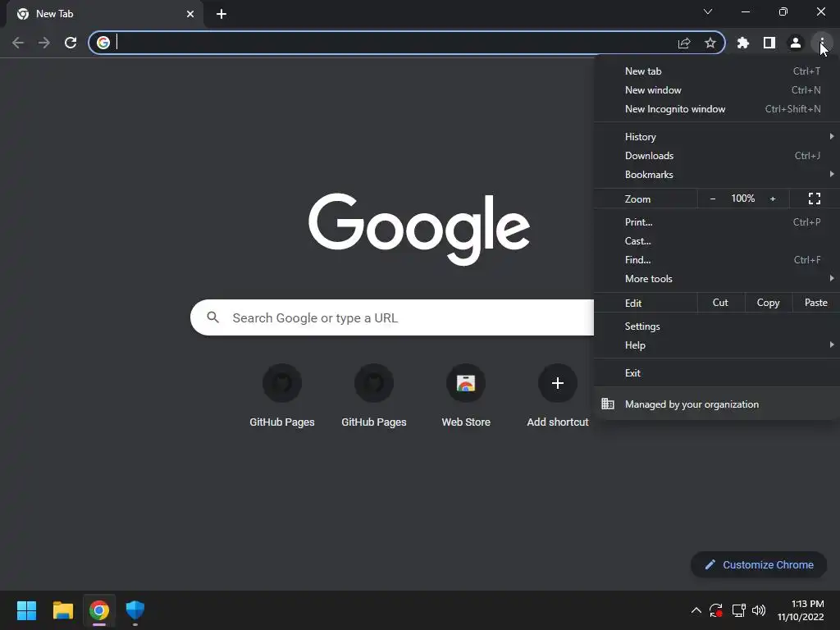840x630 pixels.
Task: Open the clock and date panel
Action: (x=801, y=610)
